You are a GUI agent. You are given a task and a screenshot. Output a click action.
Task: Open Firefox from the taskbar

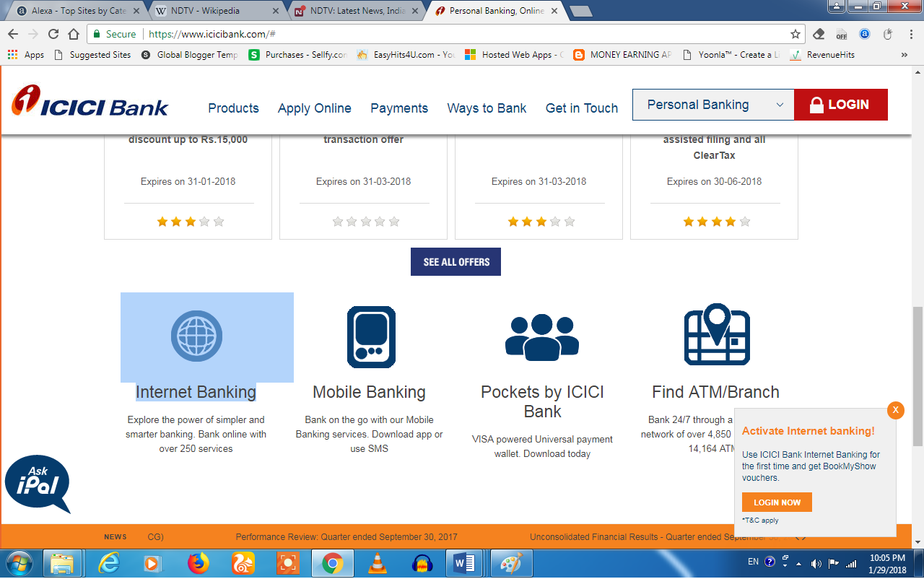(198, 563)
